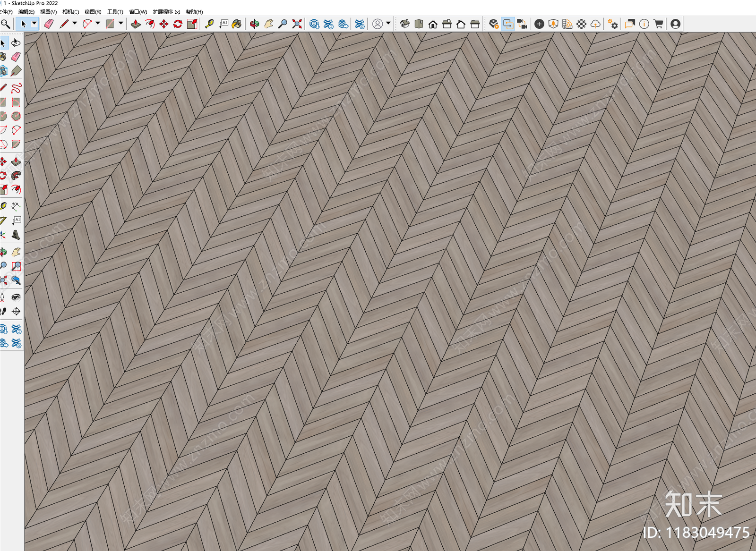Select the Text label tool in top toolbar

coord(223,24)
